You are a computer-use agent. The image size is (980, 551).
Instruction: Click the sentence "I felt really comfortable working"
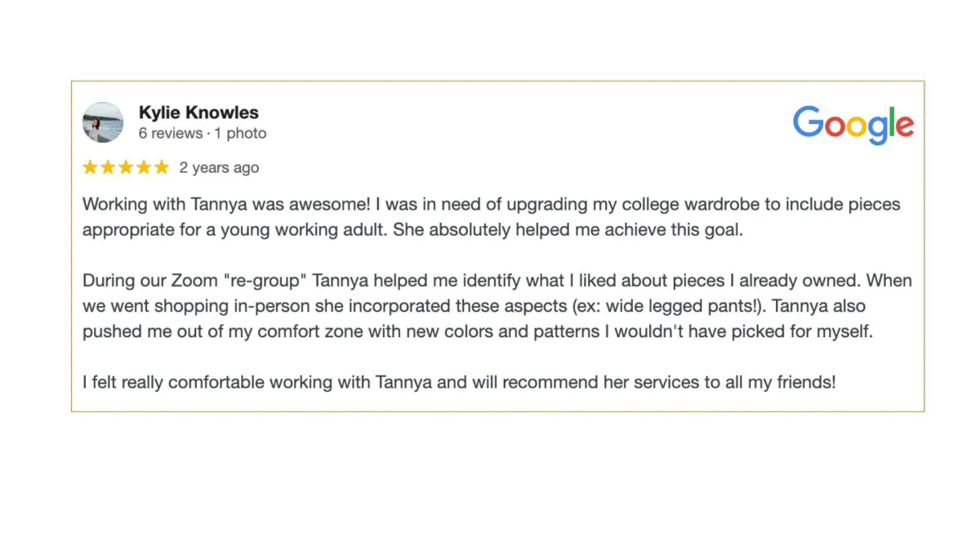[459, 381]
